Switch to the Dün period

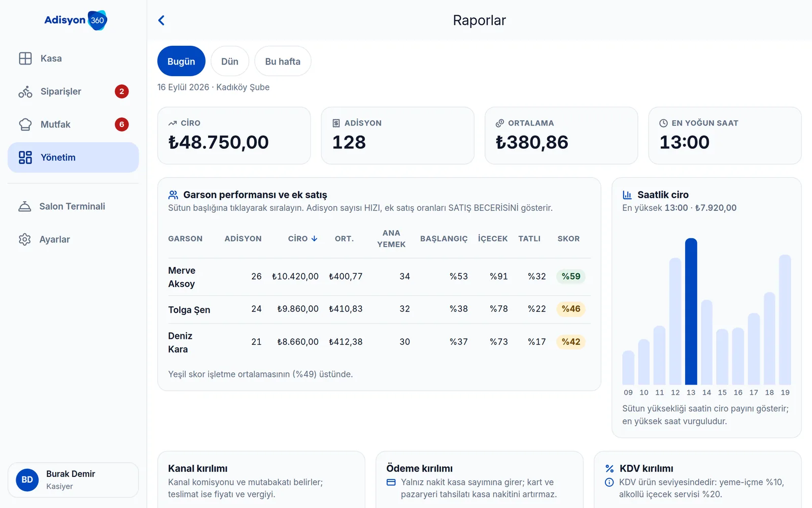click(230, 61)
